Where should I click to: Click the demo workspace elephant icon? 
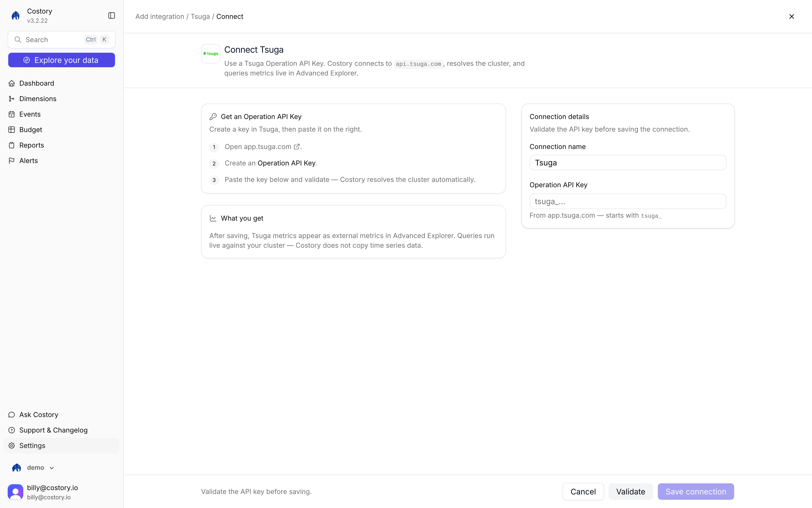[x=16, y=468]
